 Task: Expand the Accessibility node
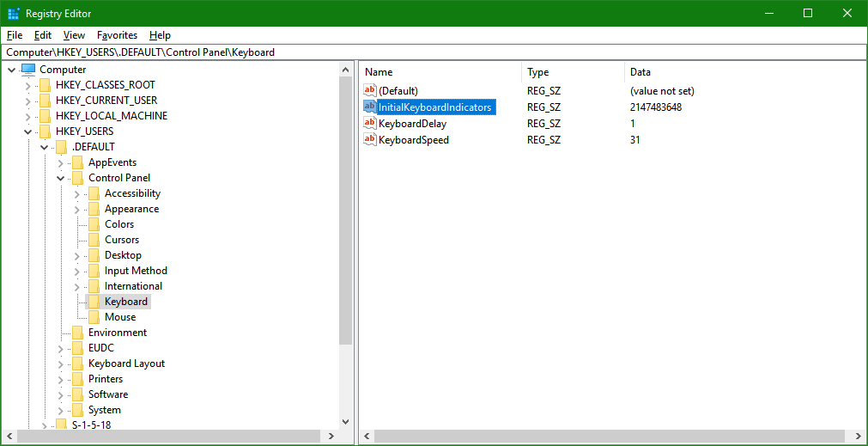coord(77,194)
